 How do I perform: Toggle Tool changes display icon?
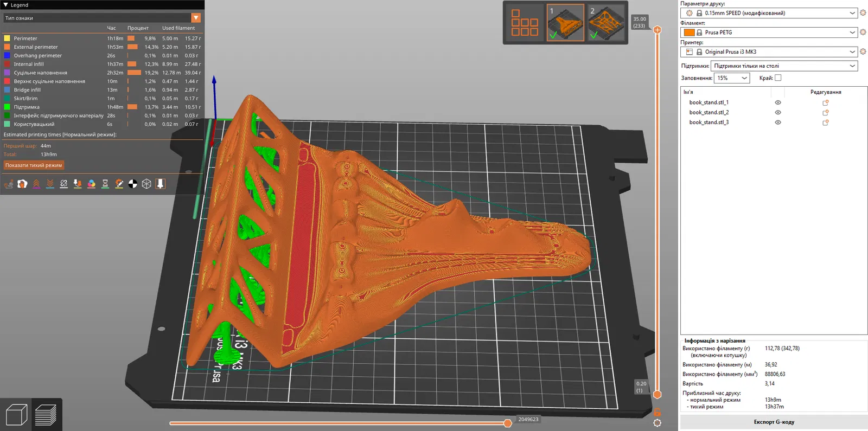tap(78, 184)
